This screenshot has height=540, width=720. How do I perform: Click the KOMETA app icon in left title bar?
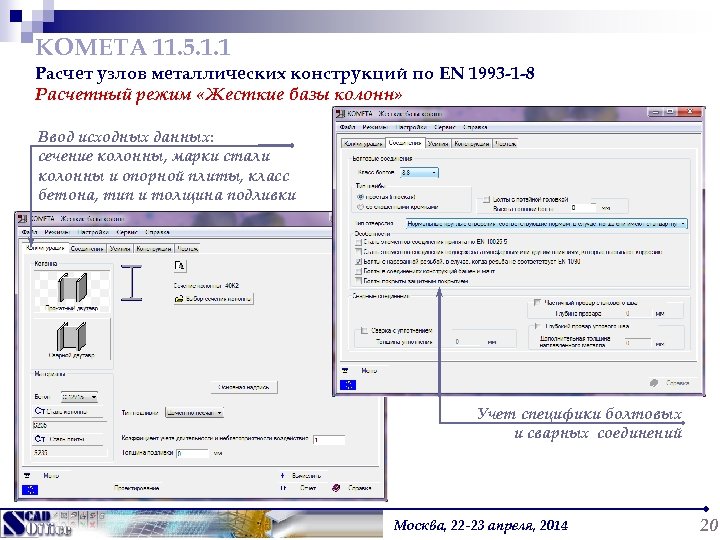coord(22,219)
